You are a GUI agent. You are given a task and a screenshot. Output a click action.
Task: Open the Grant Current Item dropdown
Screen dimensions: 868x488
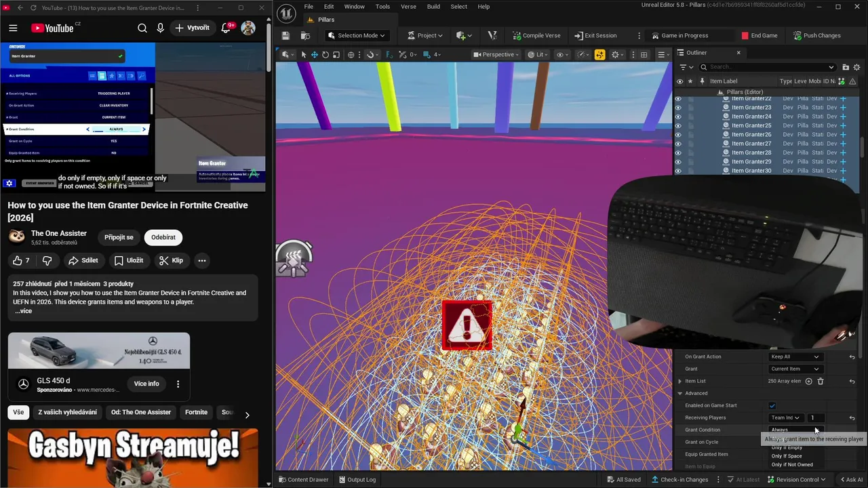click(795, 369)
